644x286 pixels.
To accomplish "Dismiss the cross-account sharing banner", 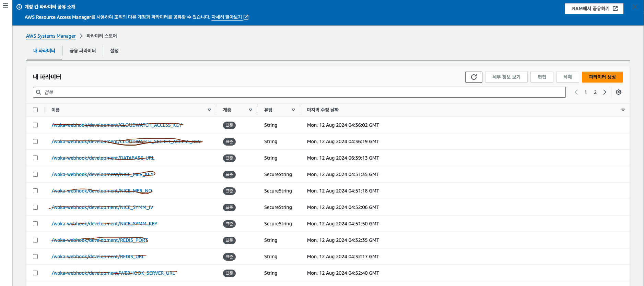I will tap(635, 7).
